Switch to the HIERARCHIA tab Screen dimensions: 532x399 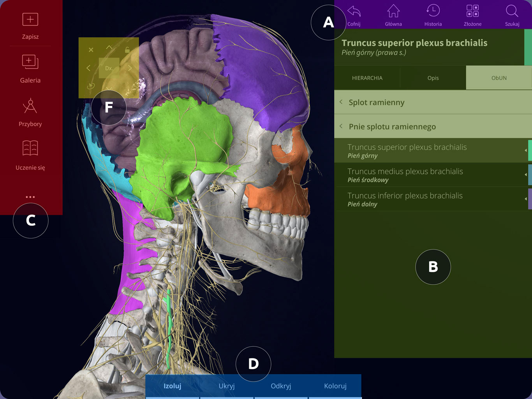367,78
